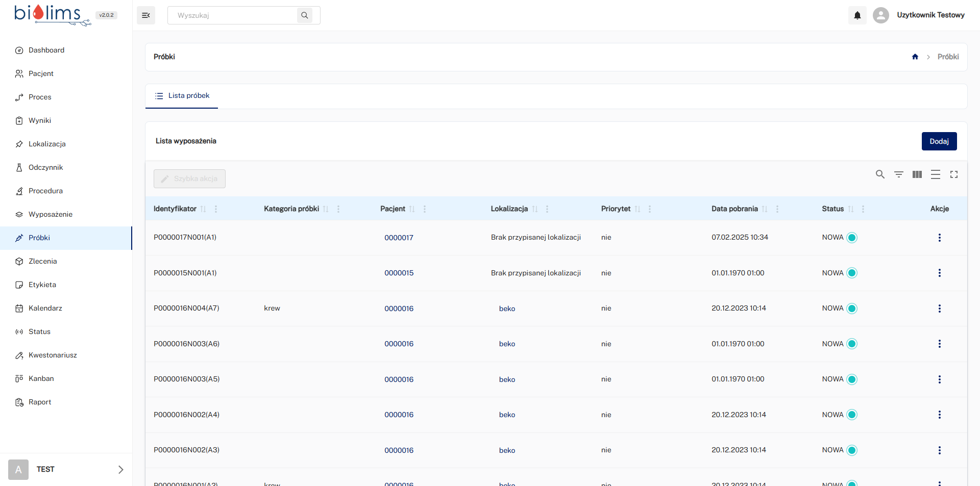
Task: Sort by Priorytet column
Action: click(638, 209)
